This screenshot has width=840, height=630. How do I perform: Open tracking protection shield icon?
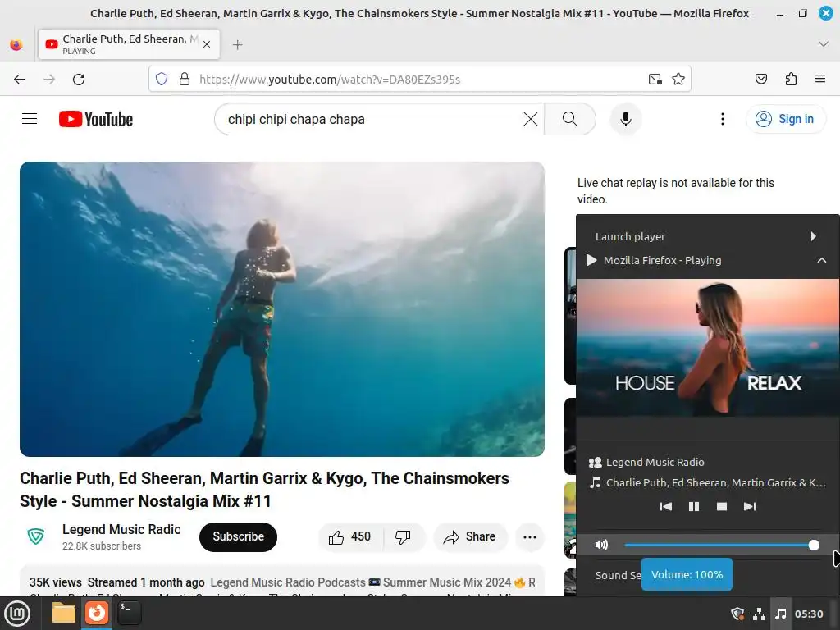162,80
